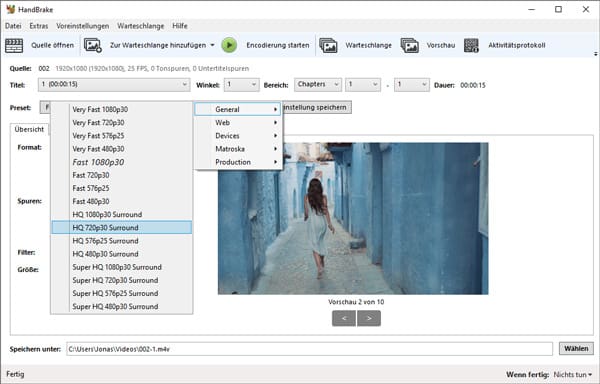Click the Vorschau 2 von 10 text
This screenshot has width=600, height=384.
356,302
